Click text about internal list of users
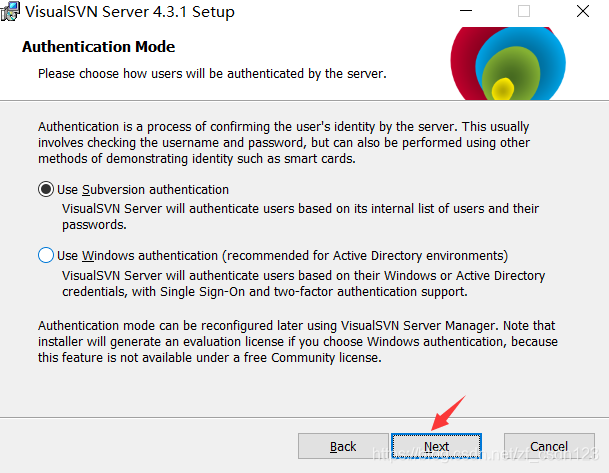 (300, 216)
